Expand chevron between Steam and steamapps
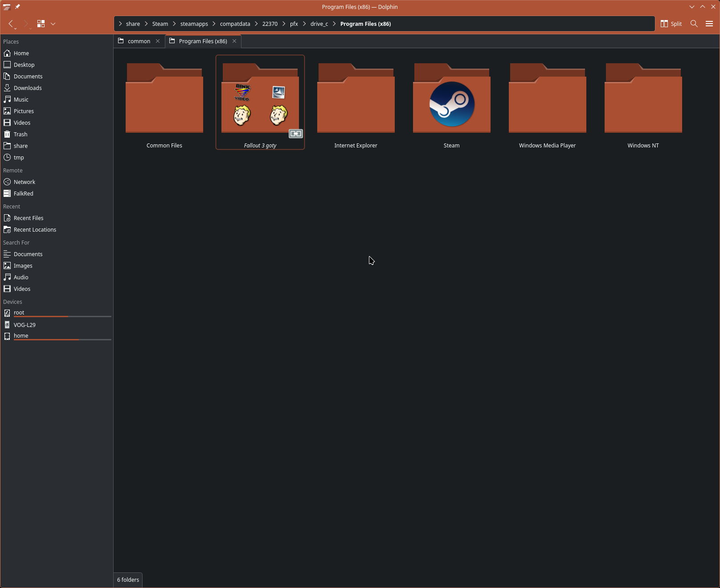Screen dimensions: 720x588 174,24
